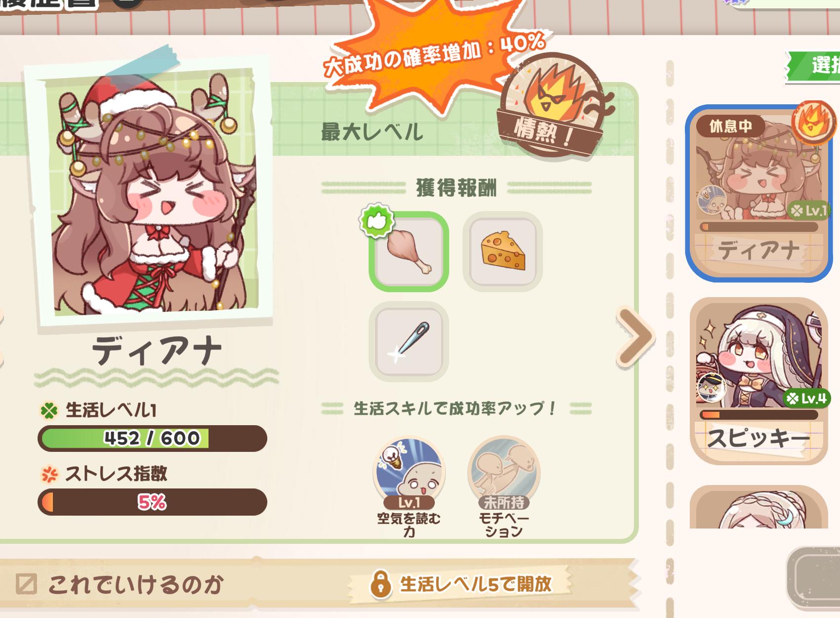Image resolution: width=840 pixels, height=618 pixels.
Task: Open the モチベーション unowned skill icon
Action: (x=504, y=473)
